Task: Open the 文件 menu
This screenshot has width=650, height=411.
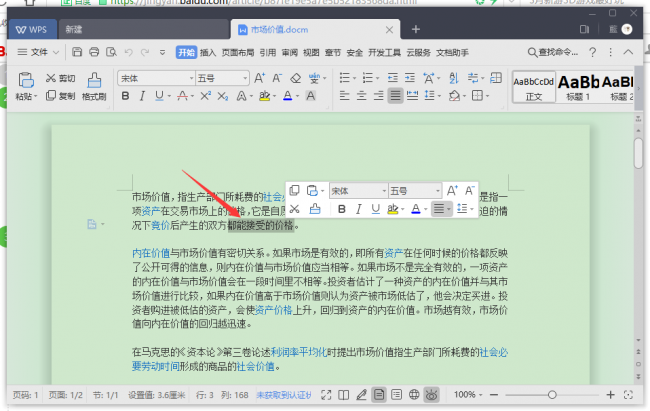Action: pyautogui.click(x=38, y=52)
